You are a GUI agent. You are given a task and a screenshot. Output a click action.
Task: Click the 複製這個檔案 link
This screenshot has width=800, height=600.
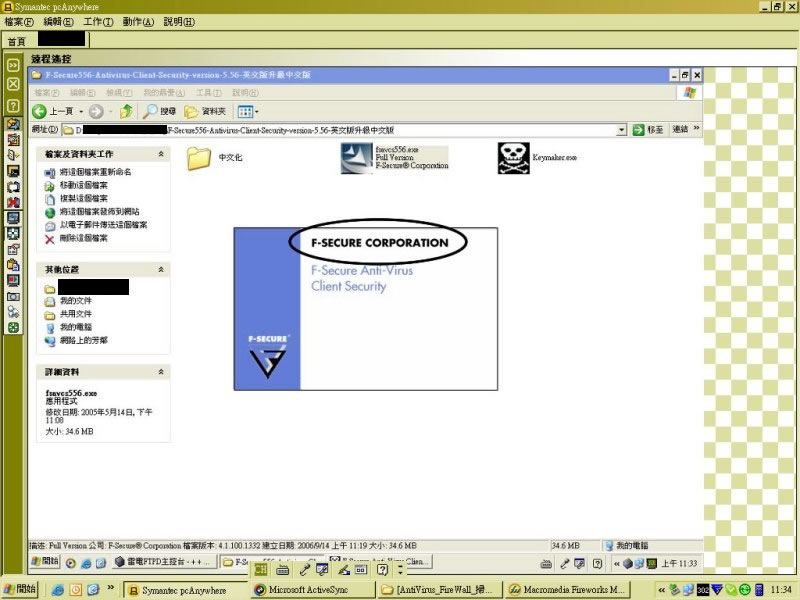coord(84,198)
